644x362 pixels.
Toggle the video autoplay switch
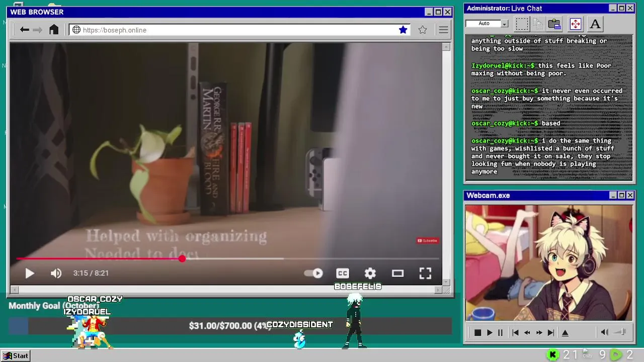[313, 273]
